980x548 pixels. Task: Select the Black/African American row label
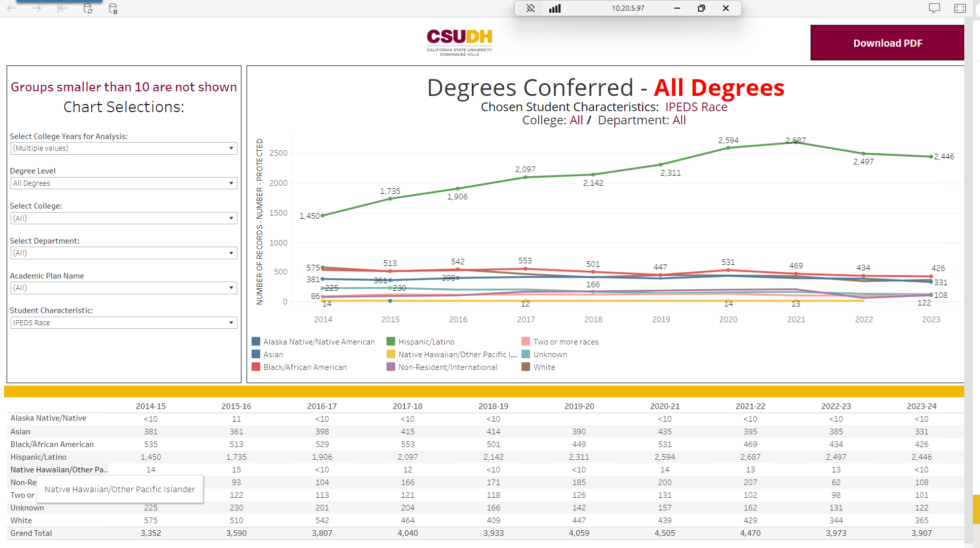coord(52,444)
